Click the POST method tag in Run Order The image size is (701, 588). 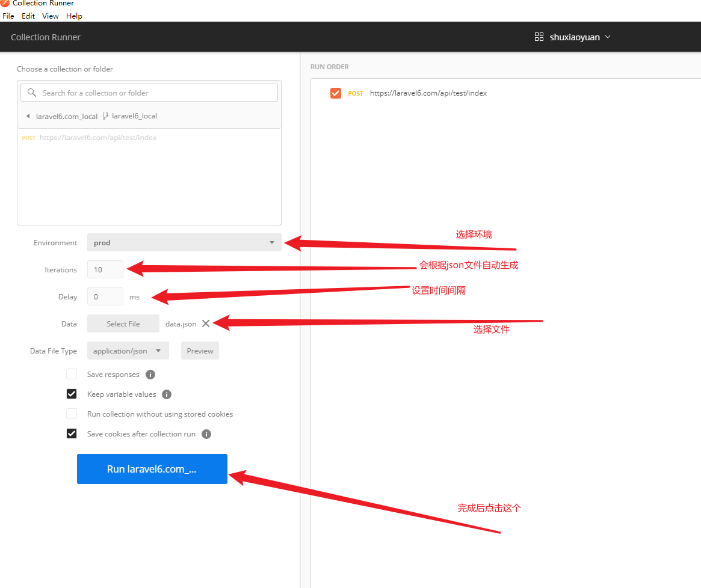click(356, 93)
